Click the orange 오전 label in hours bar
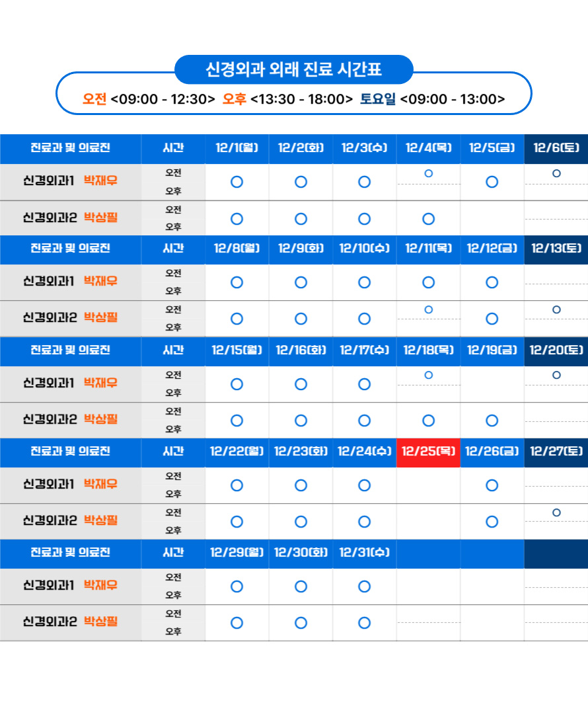Screen dimensions: 588x718 tap(94, 99)
